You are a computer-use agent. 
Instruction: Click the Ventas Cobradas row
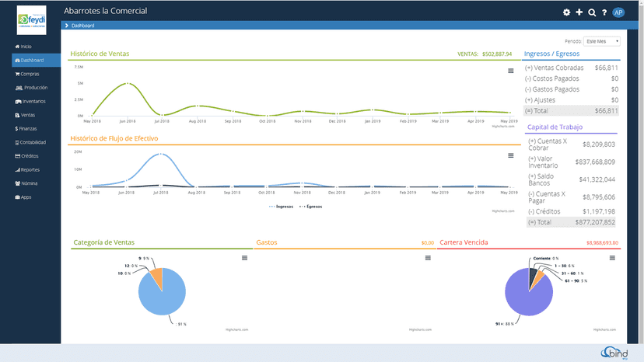pos(571,68)
